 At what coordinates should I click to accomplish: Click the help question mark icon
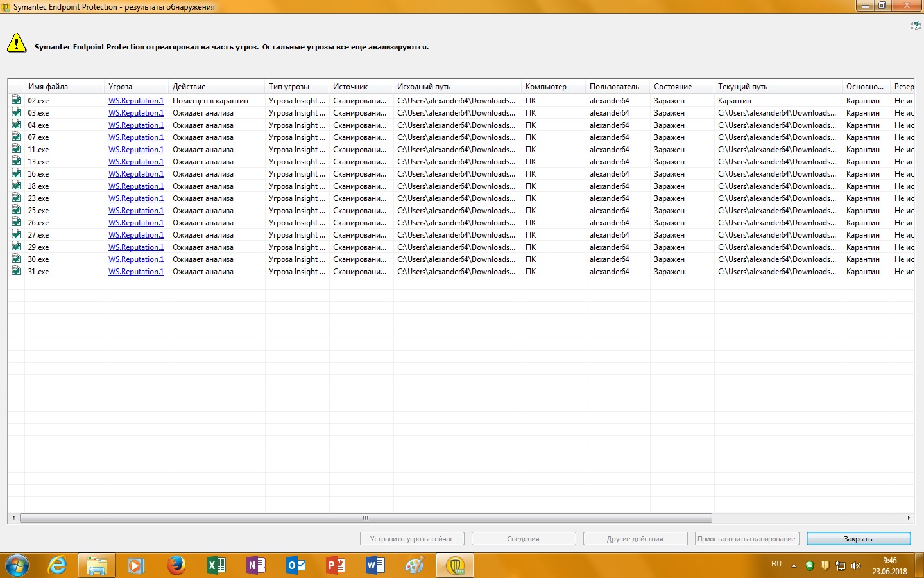pos(916,25)
